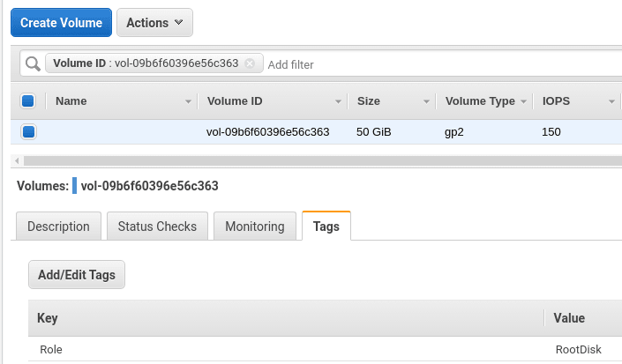
Task: Click the Name column header label
Action: pyautogui.click(x=71, y=101)
